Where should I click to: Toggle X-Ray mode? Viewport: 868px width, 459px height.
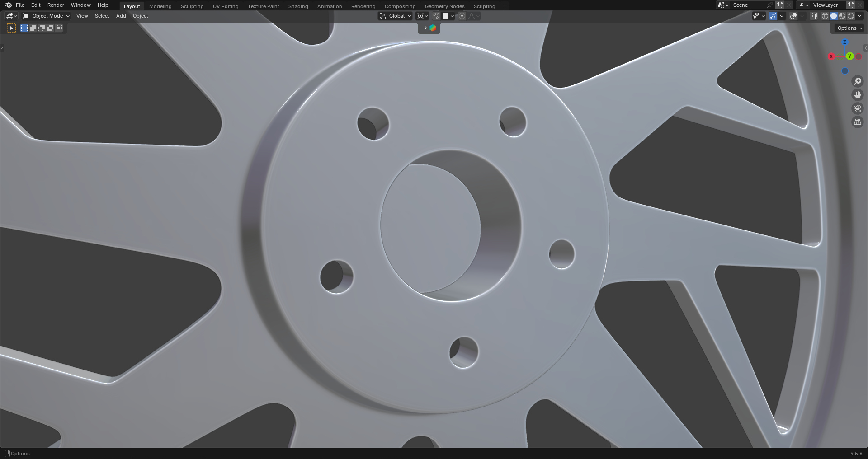(x=813, y=16)
